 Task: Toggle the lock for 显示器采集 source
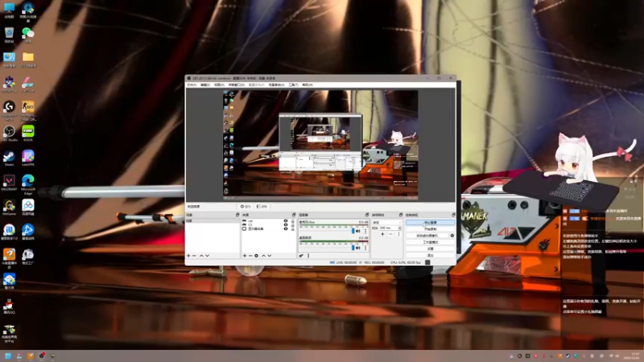pos(293,229)
